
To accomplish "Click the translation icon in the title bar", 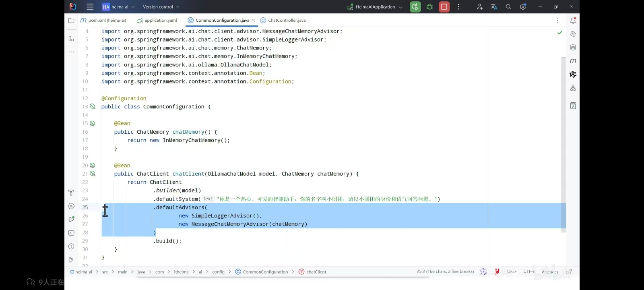I will (494, 7).
